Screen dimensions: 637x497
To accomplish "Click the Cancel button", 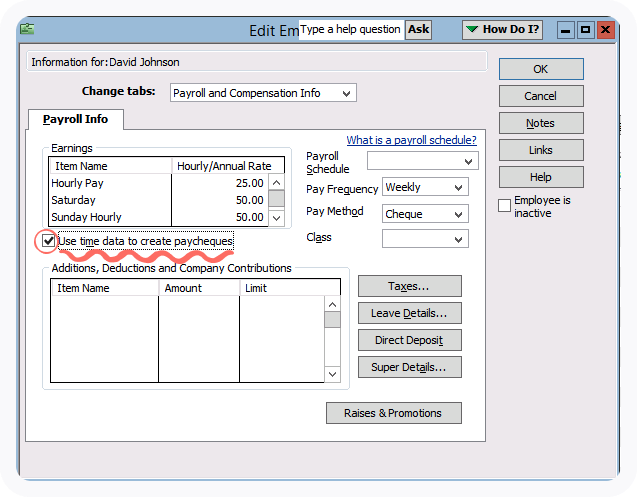I will (x=541, y=96).
